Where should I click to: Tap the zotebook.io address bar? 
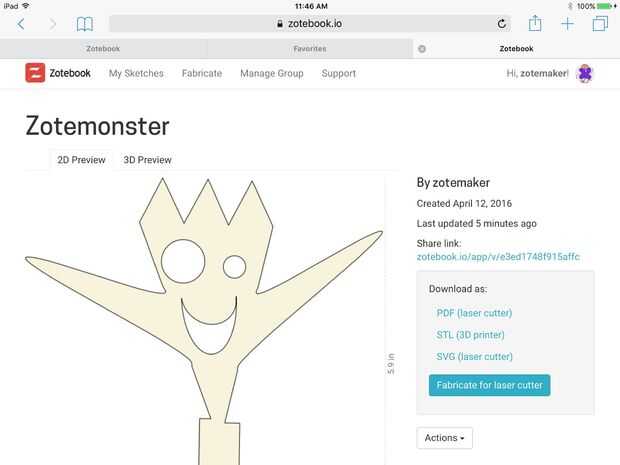tap(310, 24)
